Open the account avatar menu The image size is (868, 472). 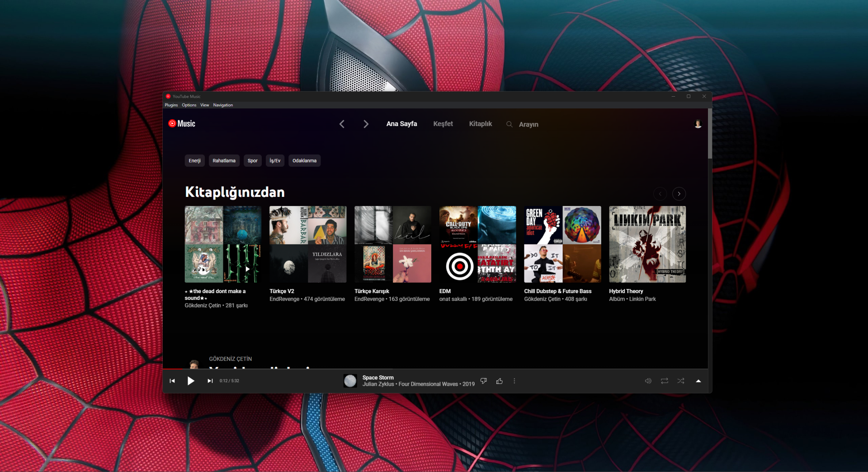(698, 124)
